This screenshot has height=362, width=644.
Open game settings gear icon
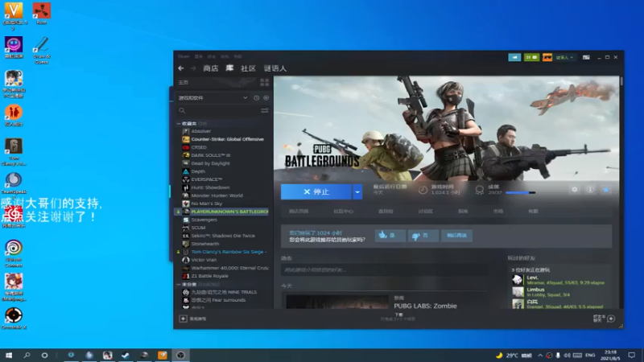(x=574, y=190)
